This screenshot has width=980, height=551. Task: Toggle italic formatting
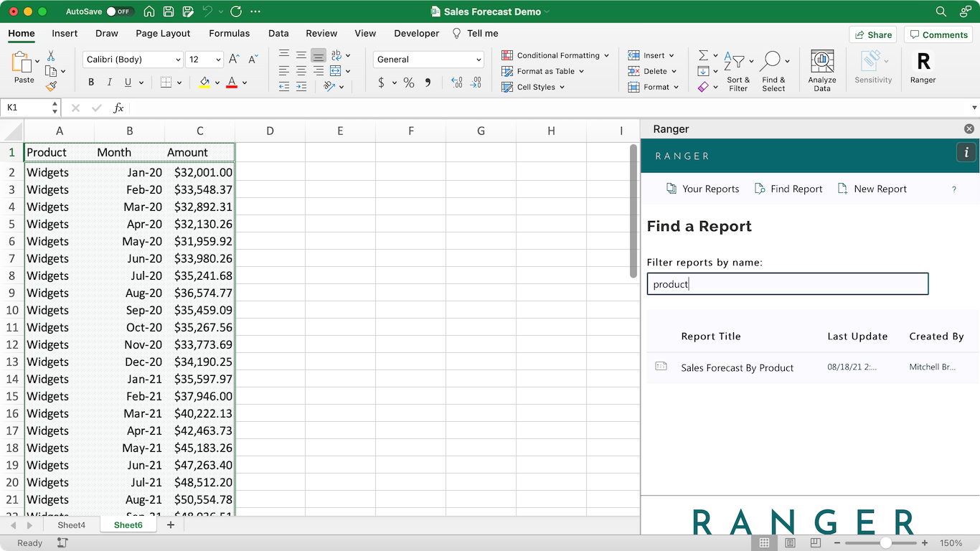(110, 83)
